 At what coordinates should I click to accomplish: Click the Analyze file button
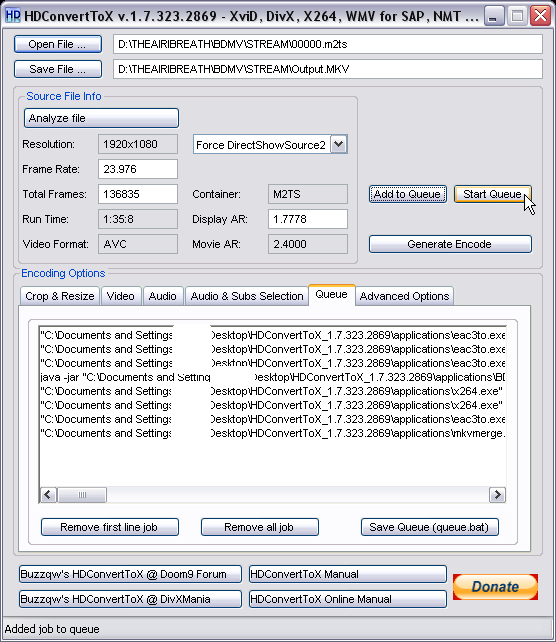(x=101, y=118)
